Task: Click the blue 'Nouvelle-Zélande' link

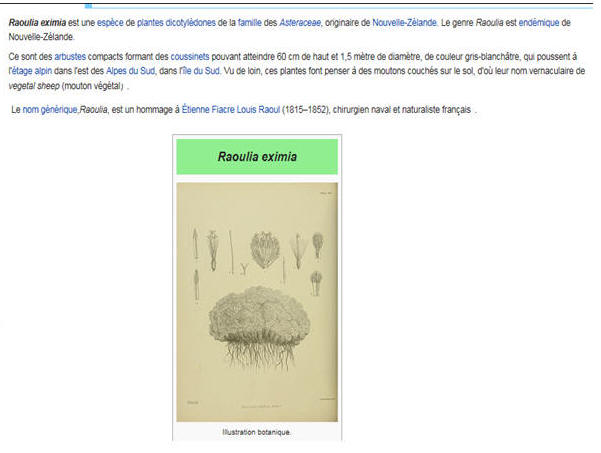Action: coord(404,22)
